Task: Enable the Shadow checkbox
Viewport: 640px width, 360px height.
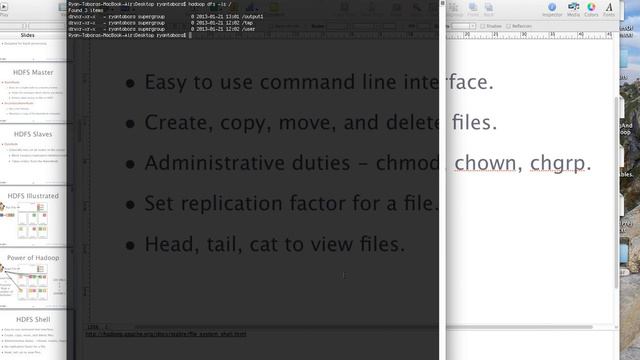Action: click(482, 26)
